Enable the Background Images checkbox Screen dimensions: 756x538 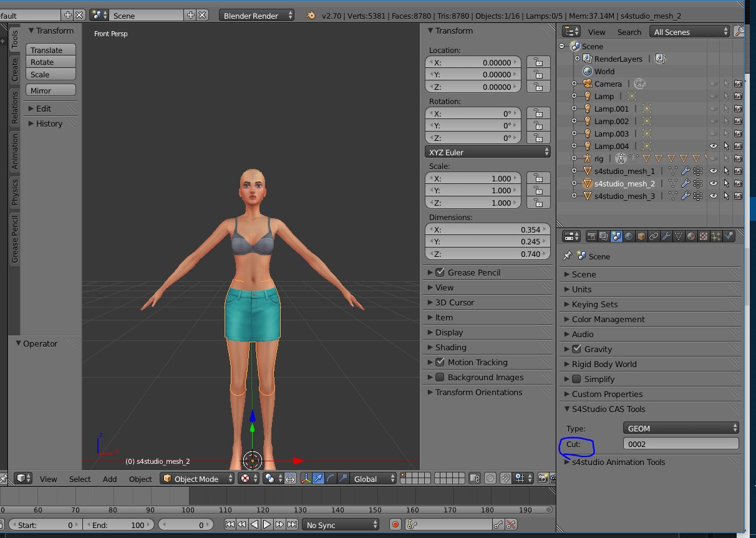pyautogui.click(x=440, y=377)
